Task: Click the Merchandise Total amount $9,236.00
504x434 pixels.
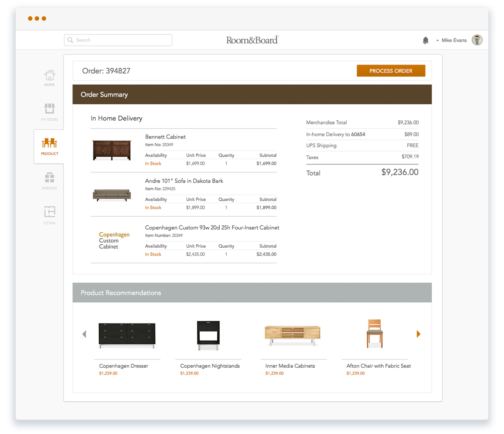Action: click(x=408, y=123)
